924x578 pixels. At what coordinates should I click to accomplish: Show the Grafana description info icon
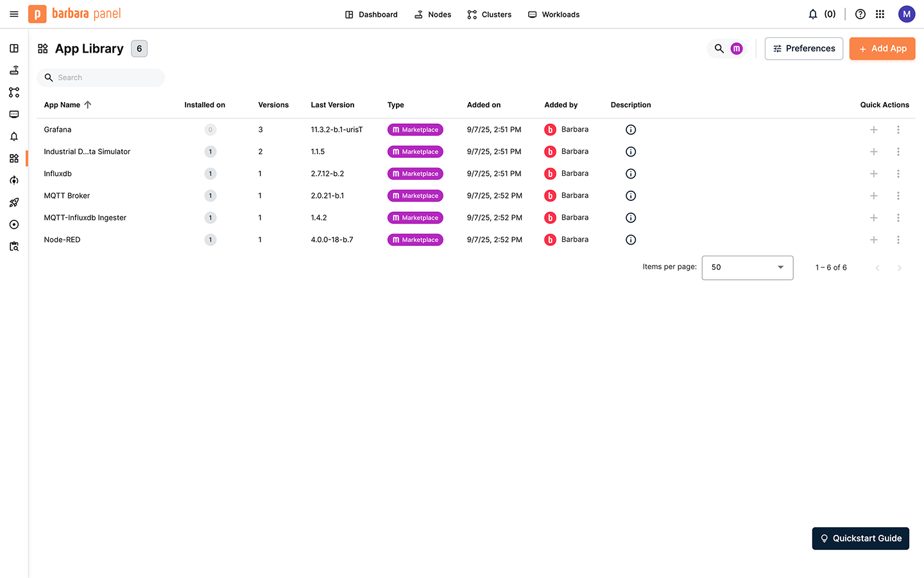pos(631,130)
